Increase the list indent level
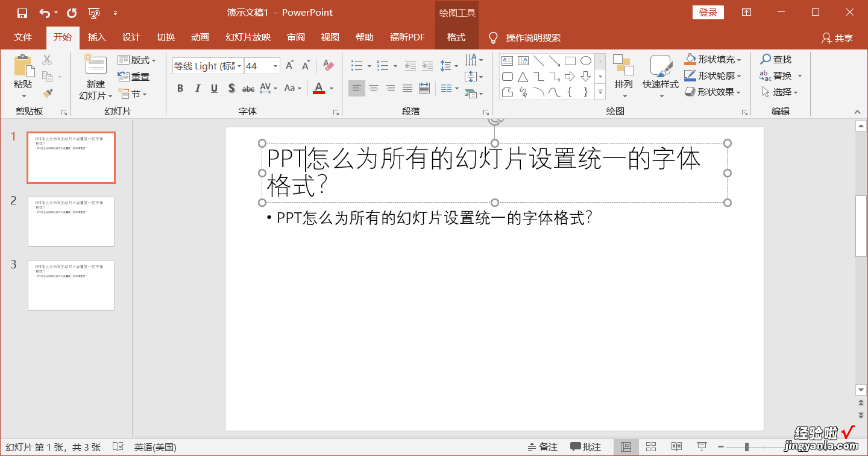 point(427,66)
